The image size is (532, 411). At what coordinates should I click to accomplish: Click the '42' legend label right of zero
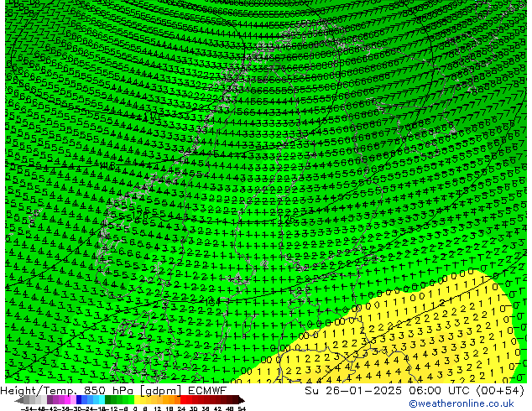tap(218, 409)
